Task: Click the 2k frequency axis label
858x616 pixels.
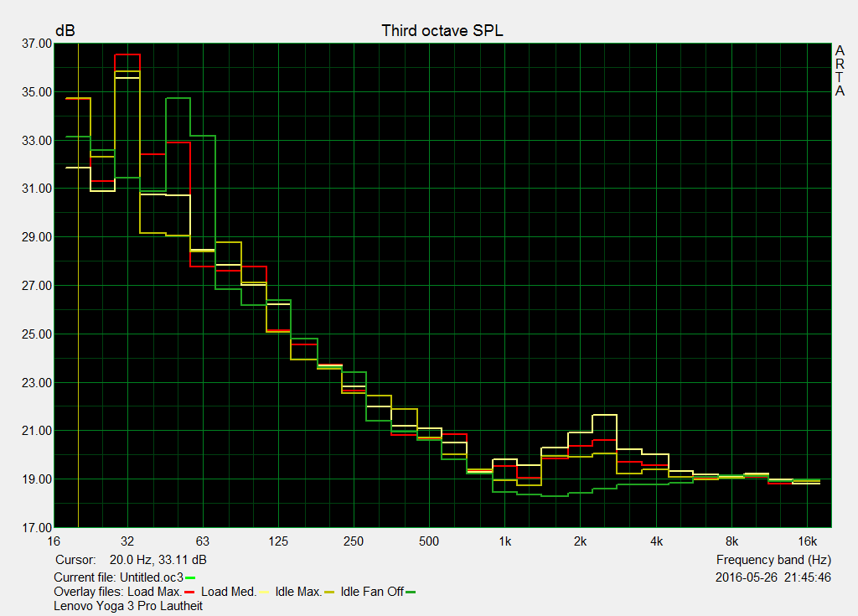Action: tap(581, 541)
